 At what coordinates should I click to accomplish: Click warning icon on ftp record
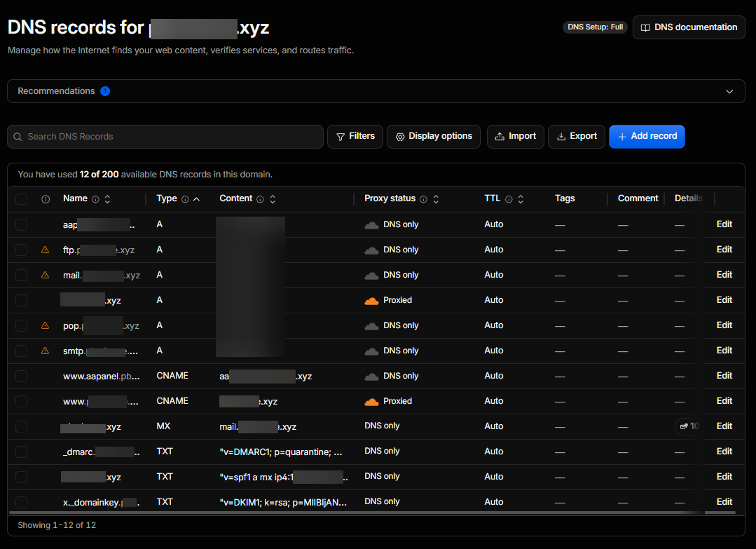point(45,250)
